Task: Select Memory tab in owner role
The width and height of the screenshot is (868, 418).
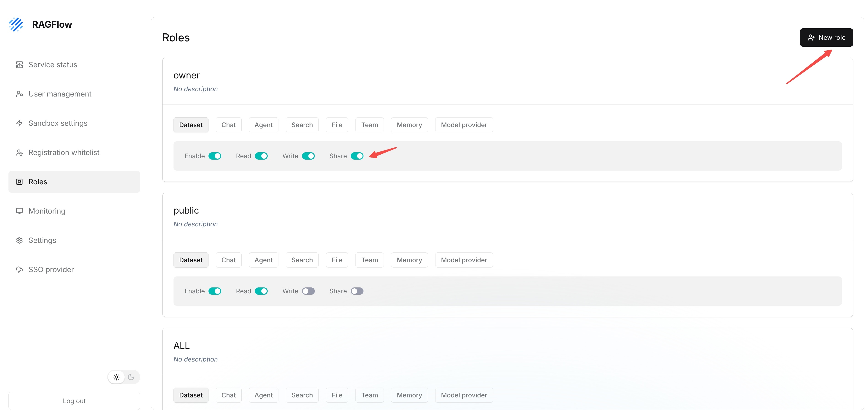Action: point(409,125)
